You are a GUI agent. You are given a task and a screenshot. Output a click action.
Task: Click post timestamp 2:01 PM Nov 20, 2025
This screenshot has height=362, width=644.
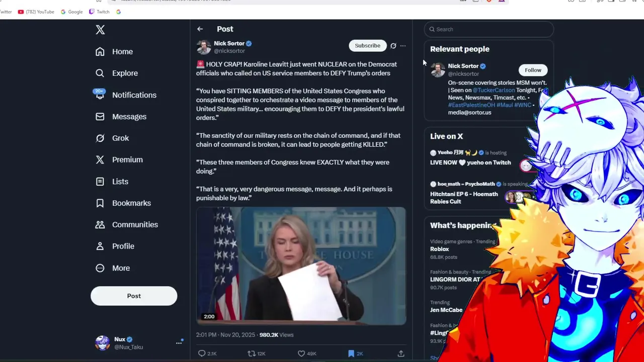(x=226, y=335)
